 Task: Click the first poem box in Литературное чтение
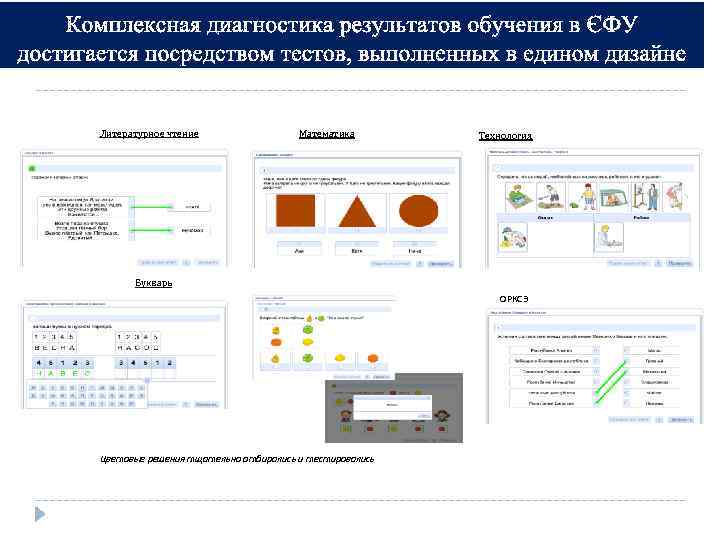click(86, 207)
